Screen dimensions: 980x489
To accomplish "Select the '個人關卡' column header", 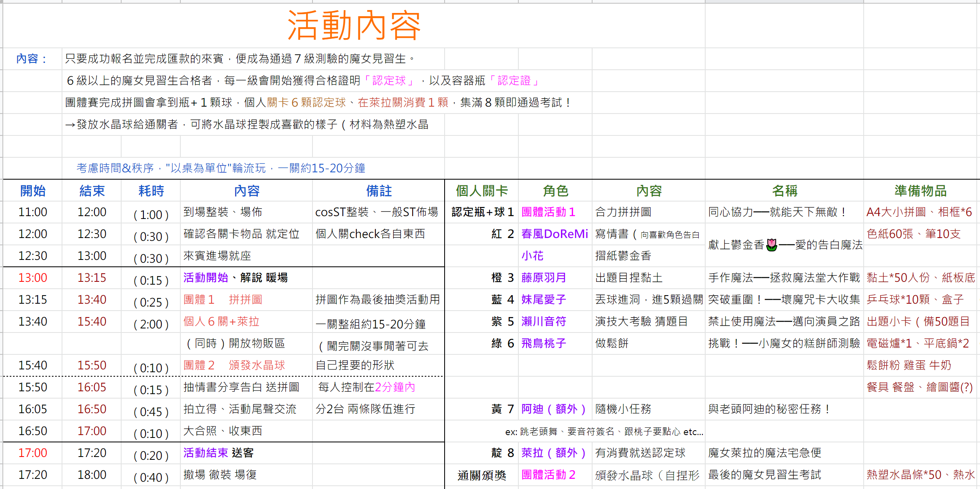I will (x=481, y=191).
